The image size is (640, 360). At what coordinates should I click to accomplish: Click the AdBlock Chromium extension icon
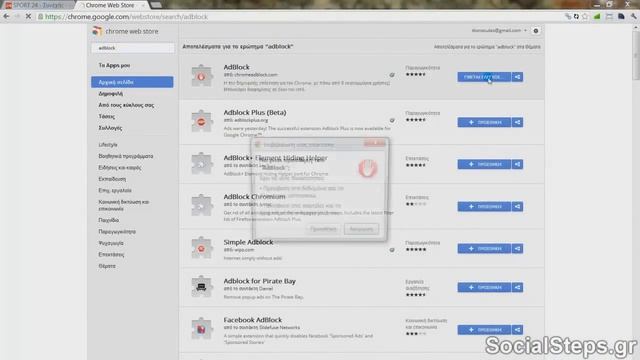(202, 206)
